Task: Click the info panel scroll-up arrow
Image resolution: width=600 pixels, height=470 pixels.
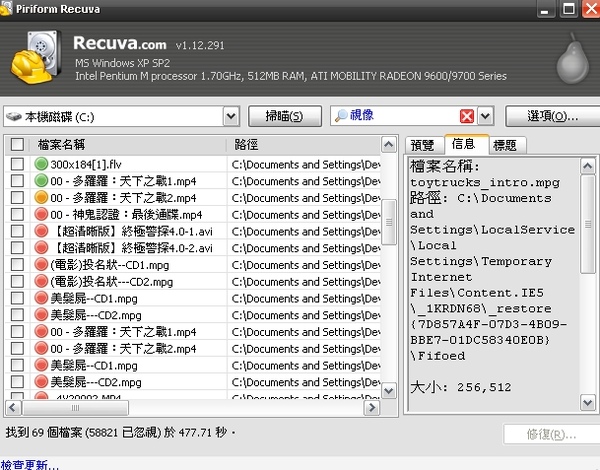Action: click(x=588, y=166)
